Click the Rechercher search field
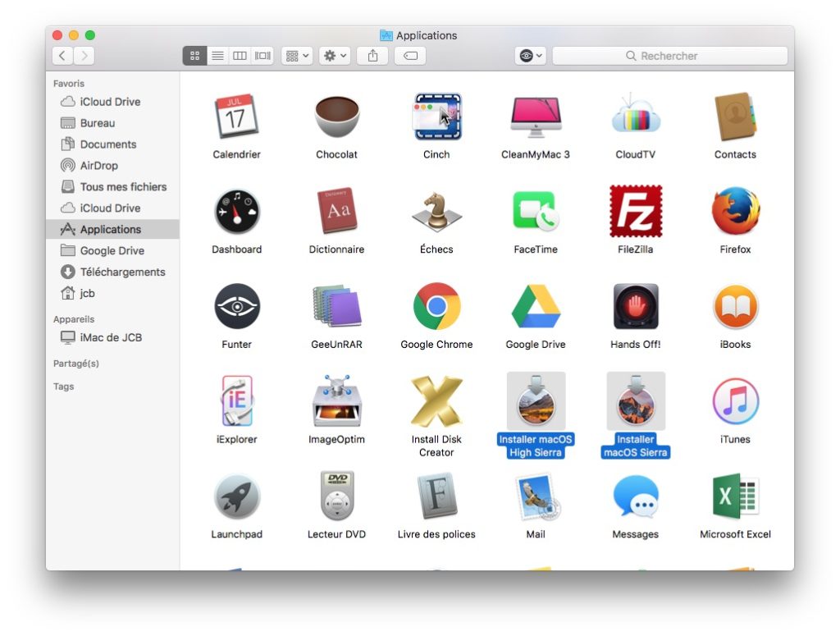This screenshot has height=636, width=840. pyautogui.click(x=670, y=56)
